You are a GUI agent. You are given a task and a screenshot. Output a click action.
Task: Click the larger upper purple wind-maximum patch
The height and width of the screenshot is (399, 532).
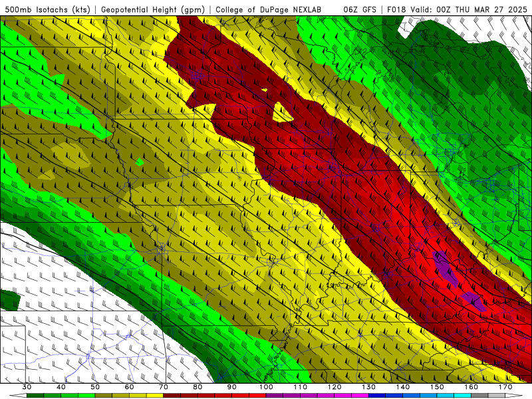click(x=445, y=269)
